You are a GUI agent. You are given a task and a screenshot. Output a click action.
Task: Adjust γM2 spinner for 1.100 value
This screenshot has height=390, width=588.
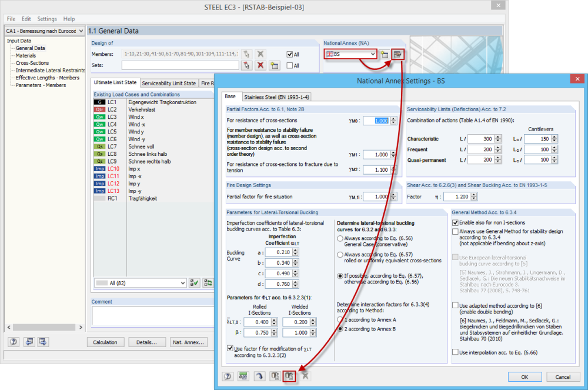[x=393, y=170]
